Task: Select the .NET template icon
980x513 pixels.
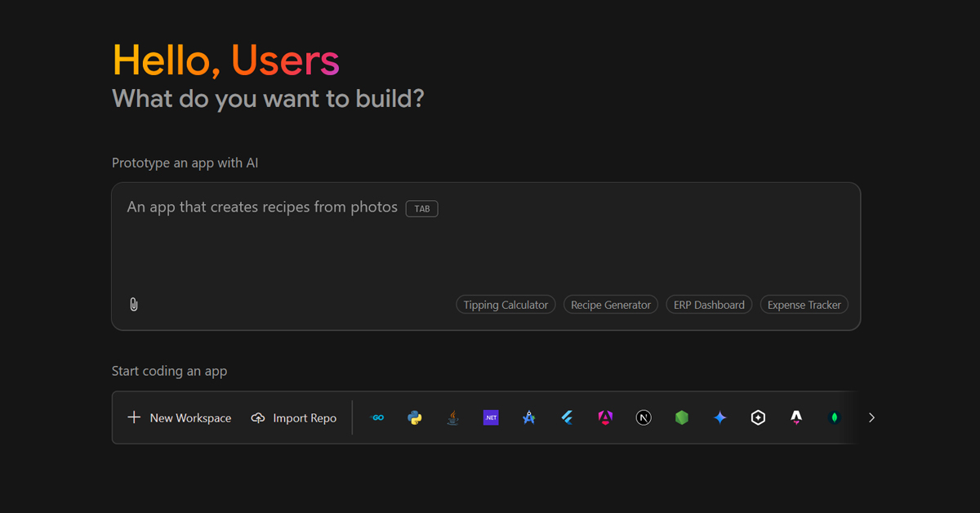Action: point(491,417)
